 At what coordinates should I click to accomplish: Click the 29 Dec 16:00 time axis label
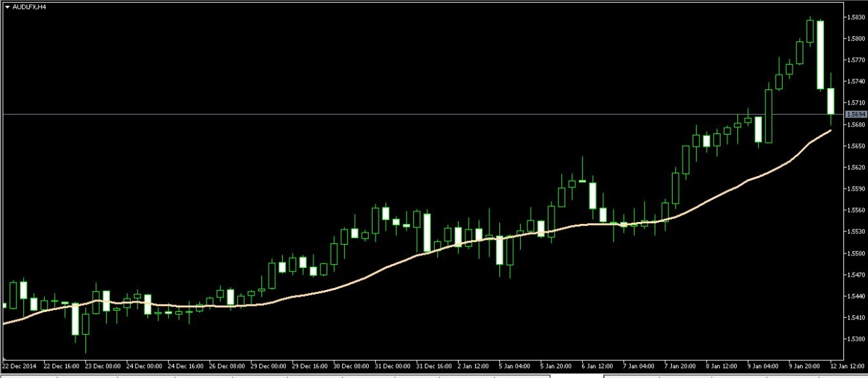(x=310, y=366)
